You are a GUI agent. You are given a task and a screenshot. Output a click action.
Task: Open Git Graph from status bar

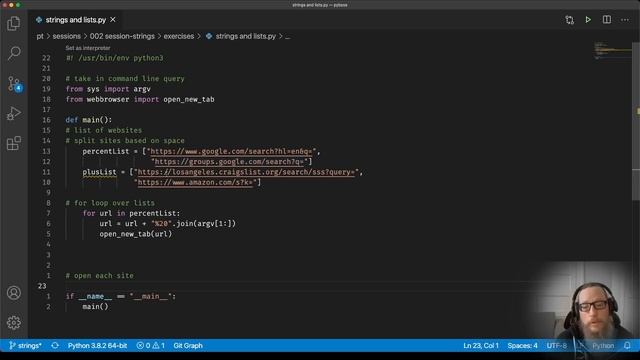(188, 345)
